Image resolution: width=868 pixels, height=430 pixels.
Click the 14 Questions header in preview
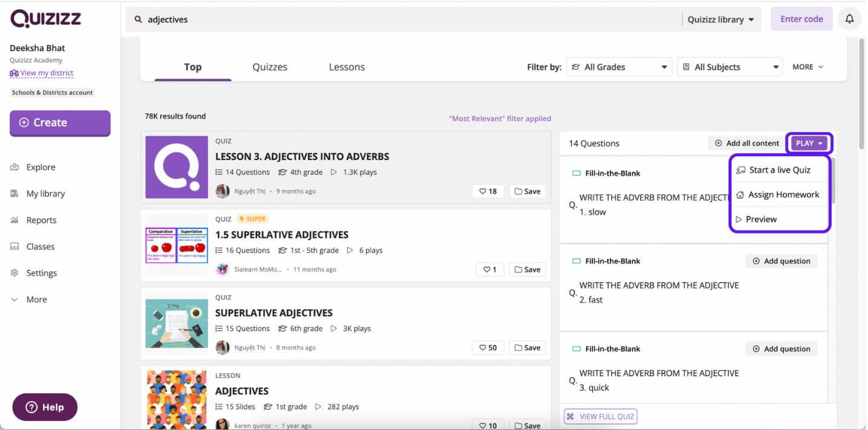coord(594,143)
